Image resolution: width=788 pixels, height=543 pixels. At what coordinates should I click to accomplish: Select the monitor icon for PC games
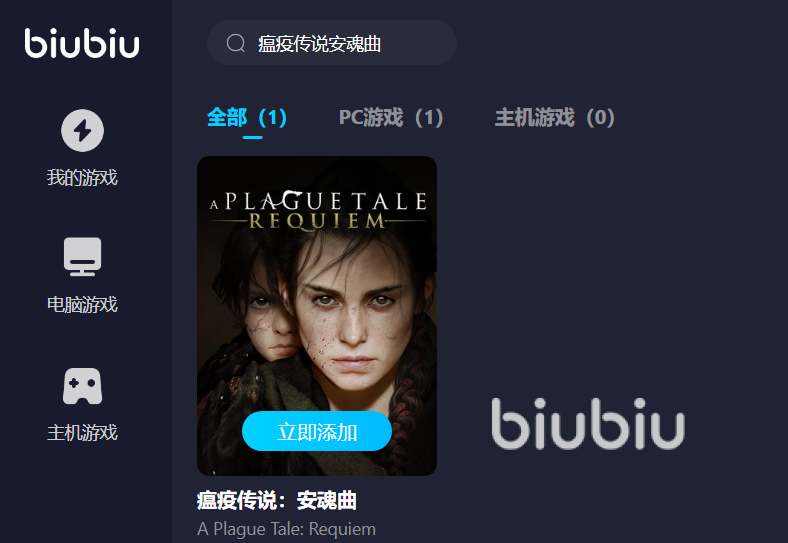click(82, 256)
